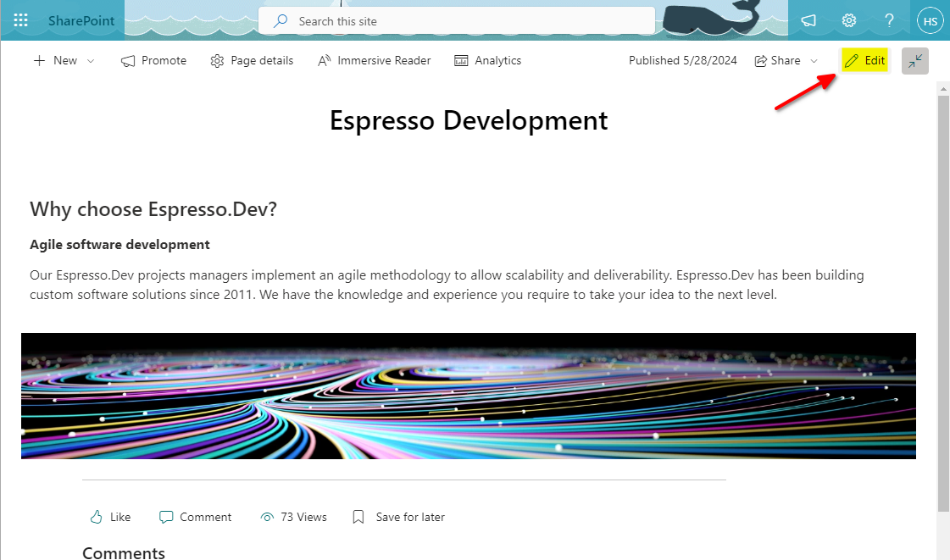Expand the Share dropdown arrow
This screenshot has width=950, height=560.
click(x=814, y=61)
